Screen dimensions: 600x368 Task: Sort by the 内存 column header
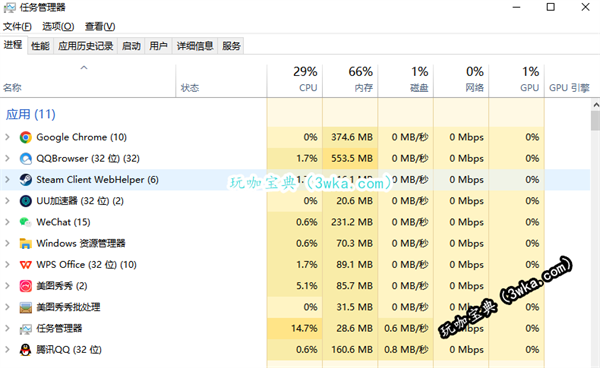point(350,80)
